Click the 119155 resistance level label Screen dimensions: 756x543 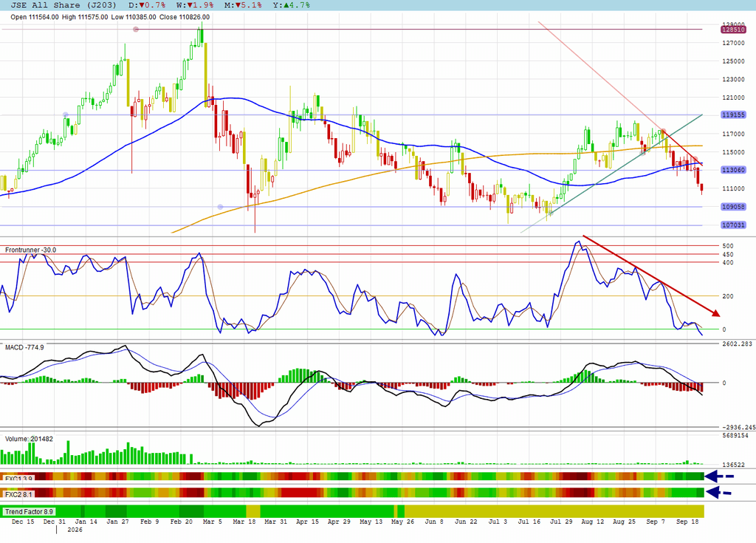coord(733,115)
